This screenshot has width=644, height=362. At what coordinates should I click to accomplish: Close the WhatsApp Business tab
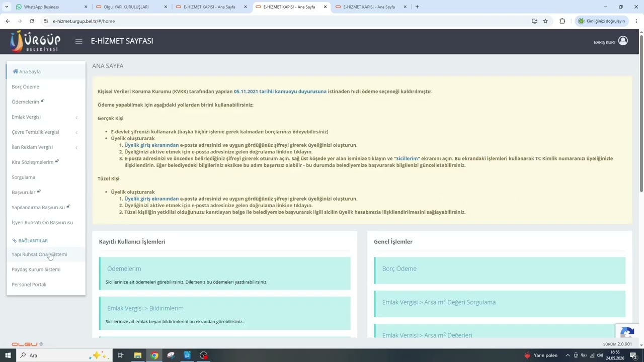pyautogui.click(x=86, y=7)
